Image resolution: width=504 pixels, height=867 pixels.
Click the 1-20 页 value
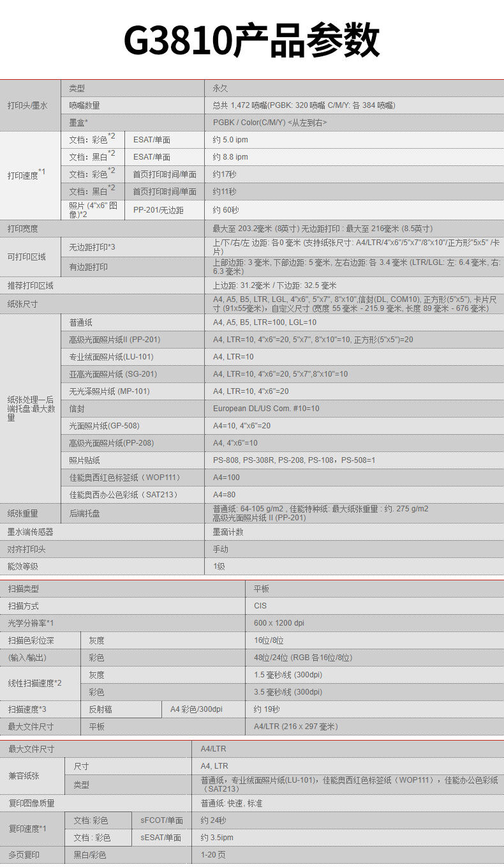tap(213, 855)
